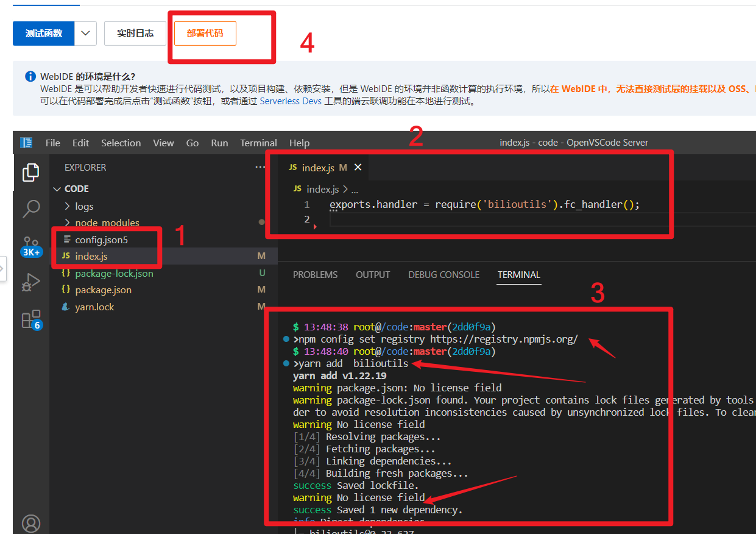
Task: Click the config.json5 file icon
Action: (66, 240)
